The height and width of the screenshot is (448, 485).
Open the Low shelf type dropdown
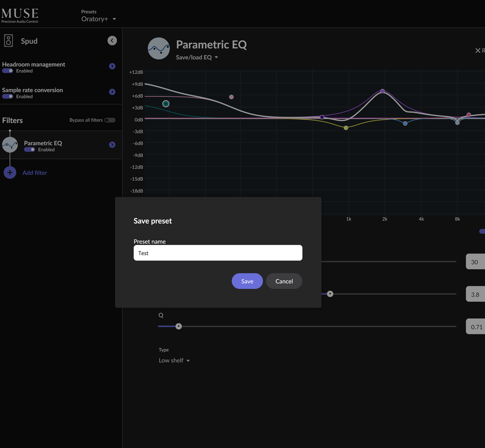(x=174, y=360)
